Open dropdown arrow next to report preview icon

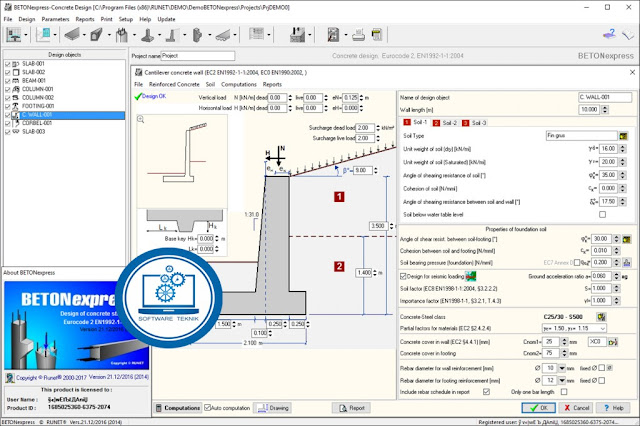click(346, 35)
